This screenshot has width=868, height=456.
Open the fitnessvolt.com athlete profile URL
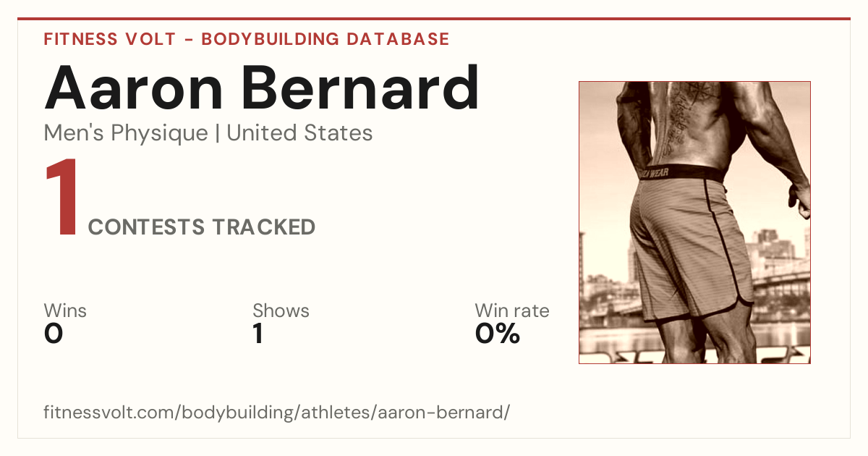pyautogui.click(x=277, y=413)
